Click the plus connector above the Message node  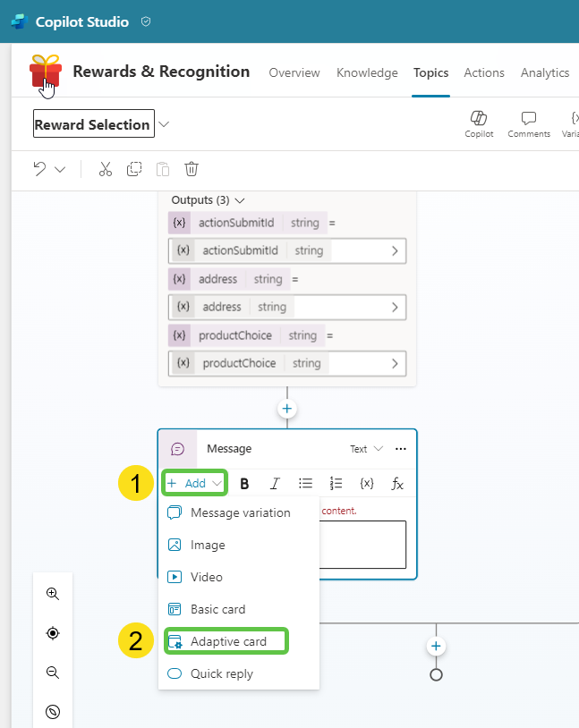coord(286,408)
